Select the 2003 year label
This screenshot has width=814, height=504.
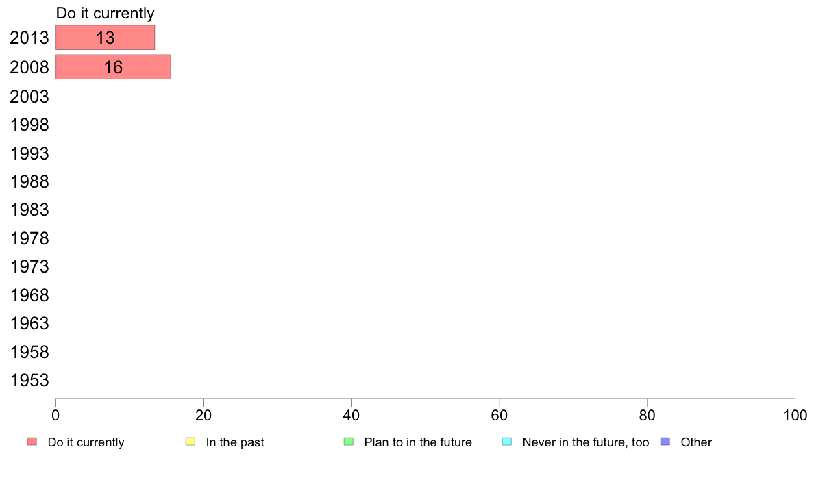[x=29, y=97]
